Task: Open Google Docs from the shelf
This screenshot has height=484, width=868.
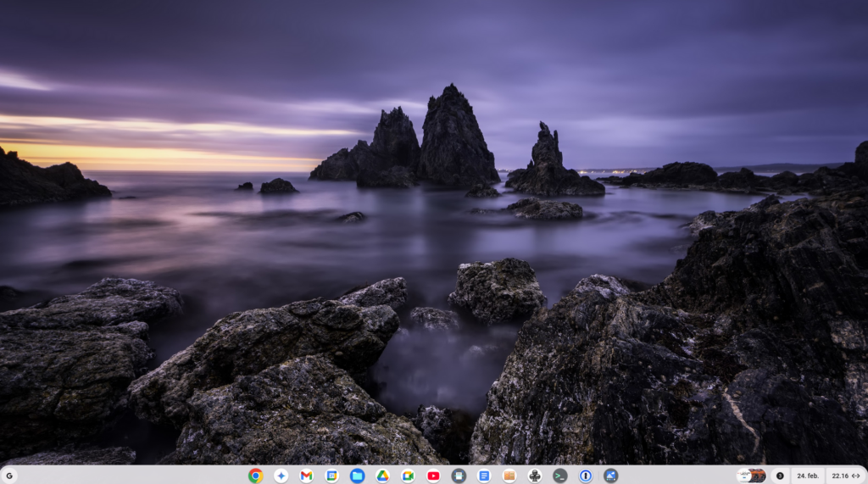Action: (484, 476)
